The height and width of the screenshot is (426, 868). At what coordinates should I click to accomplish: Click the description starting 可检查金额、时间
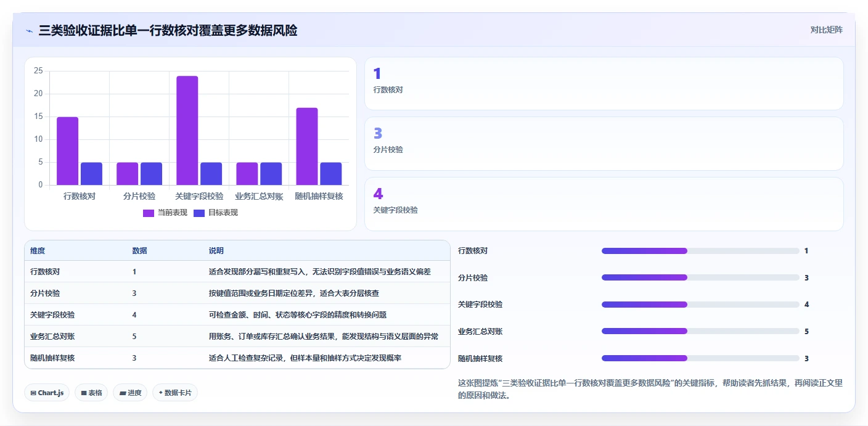click(x=298, y=315)
